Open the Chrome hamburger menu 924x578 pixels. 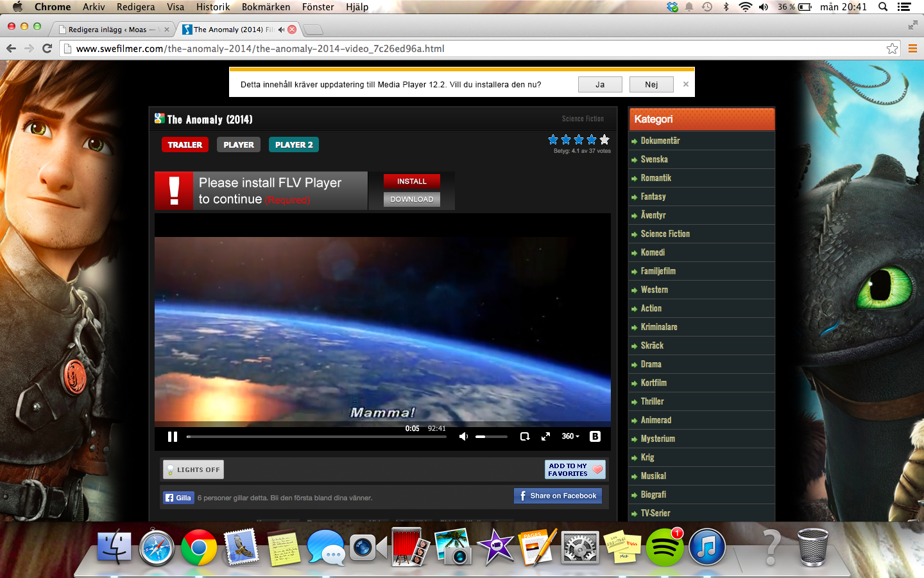(912, 49)
